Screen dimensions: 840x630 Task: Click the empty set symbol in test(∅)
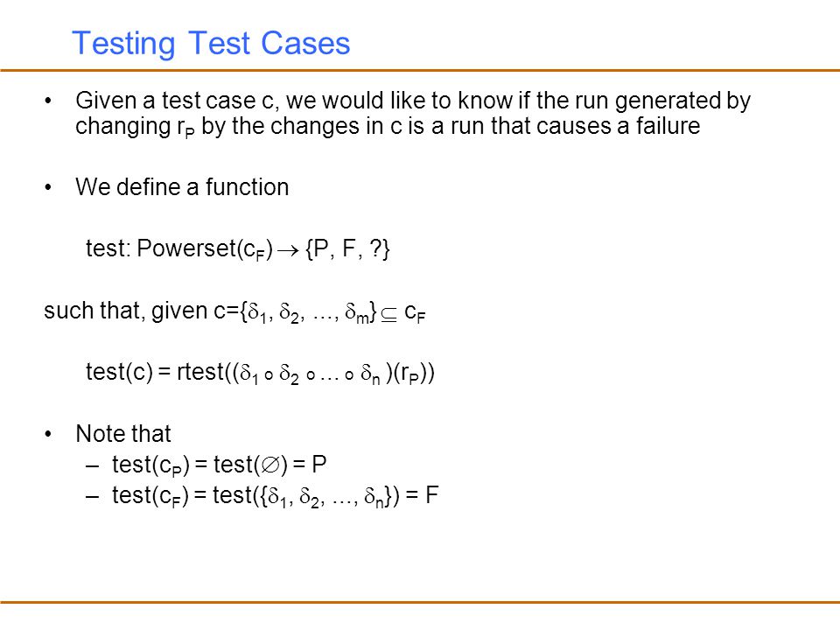(x=270, y=465)
